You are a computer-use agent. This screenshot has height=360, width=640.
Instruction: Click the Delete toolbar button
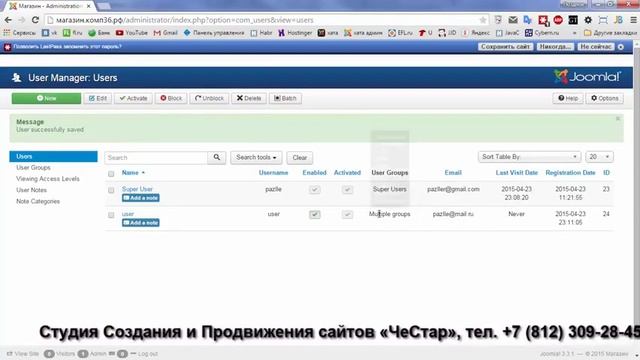coord(249,98)
